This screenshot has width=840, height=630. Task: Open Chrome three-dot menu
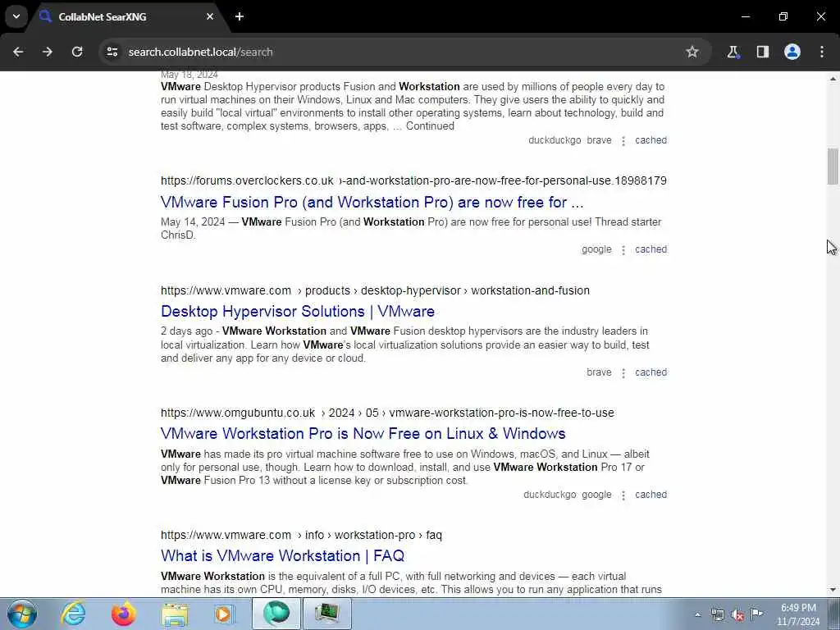pyautogui.click(x=822, y=52)
